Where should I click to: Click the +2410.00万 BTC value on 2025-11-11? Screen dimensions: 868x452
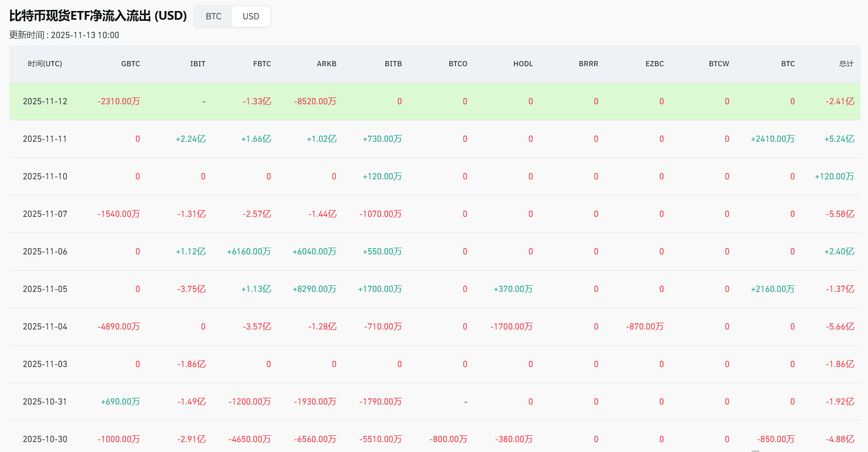click(x=773, y=139)
